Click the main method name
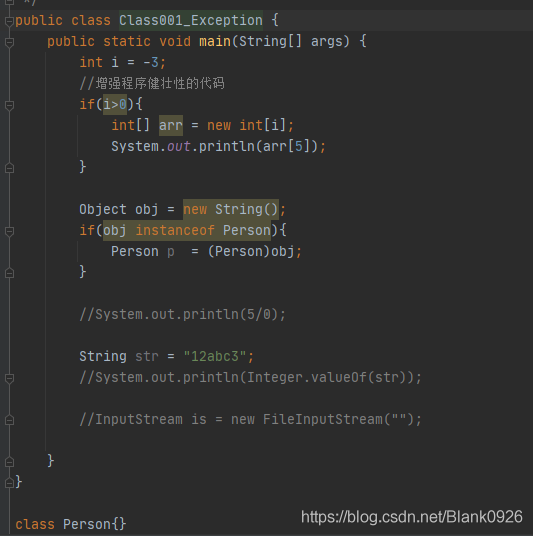The height and width of the screenshot is (536, 533). (x=215, y=42)
